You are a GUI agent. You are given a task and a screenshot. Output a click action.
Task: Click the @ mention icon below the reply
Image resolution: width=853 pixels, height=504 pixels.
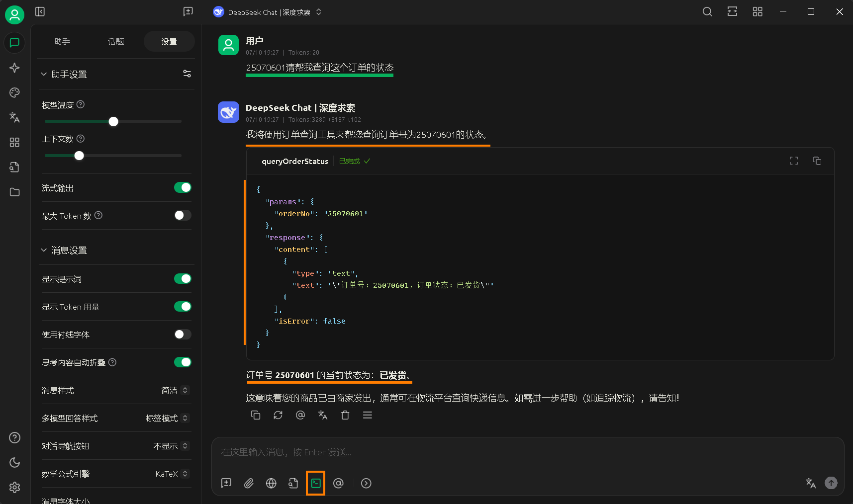(300, 415)
